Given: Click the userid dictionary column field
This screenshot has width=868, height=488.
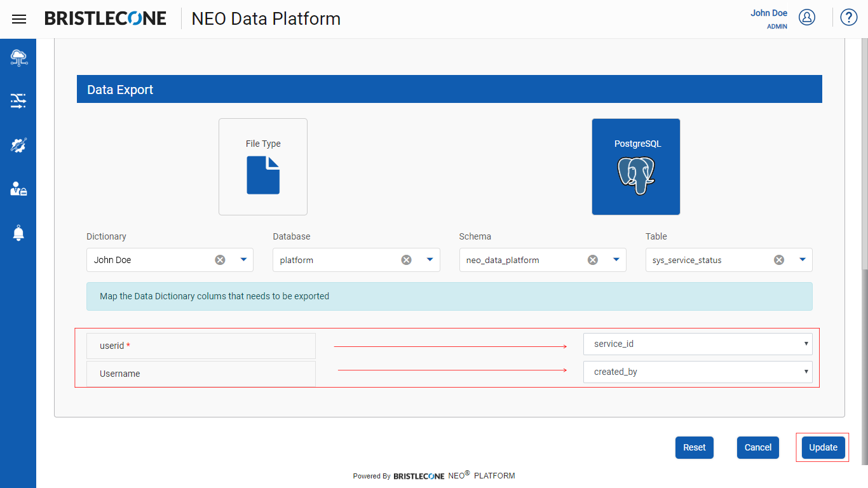Looking at the screenshot, I should tap(201, 346).
